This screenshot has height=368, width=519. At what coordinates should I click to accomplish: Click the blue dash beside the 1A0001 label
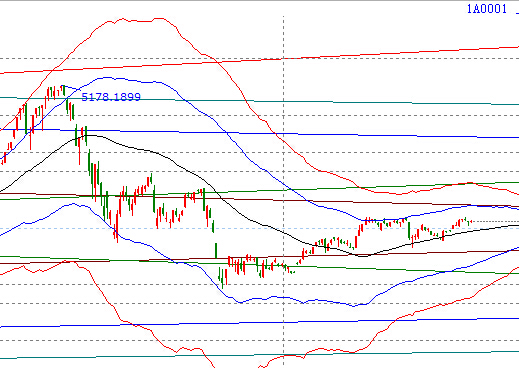click(517, 13)
